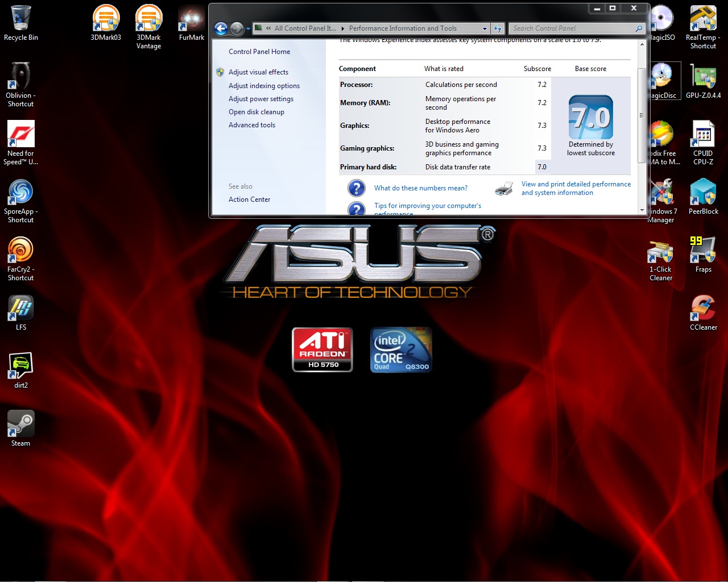The image size is (728, 582).
Task: Click the 'Processor:' component row label
Action: [357, 85]
